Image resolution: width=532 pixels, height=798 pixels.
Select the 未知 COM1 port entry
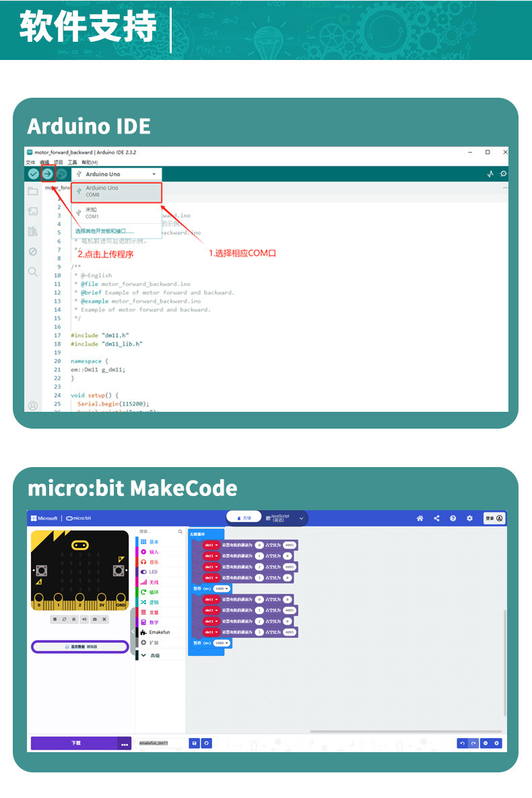[117, 213]
